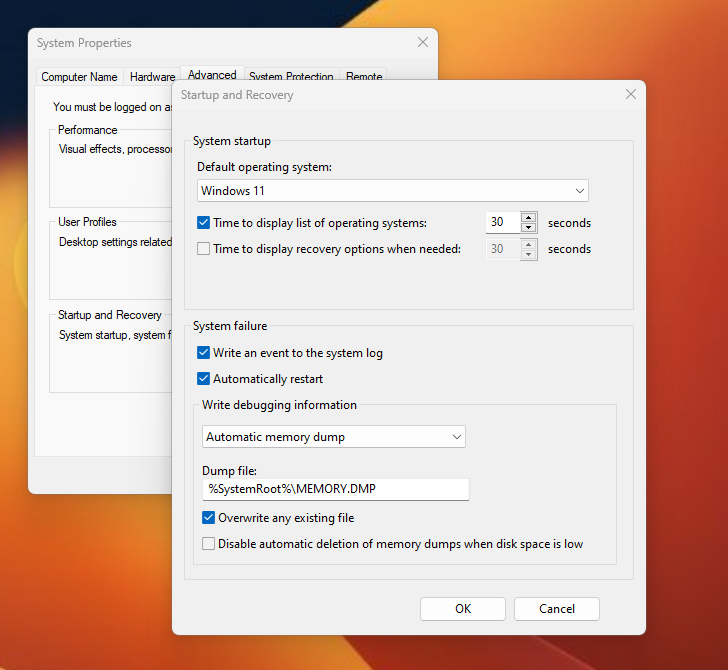
Task: Click 'Desktop settings related' text in System Properties
Action: [x=115, y=242]
